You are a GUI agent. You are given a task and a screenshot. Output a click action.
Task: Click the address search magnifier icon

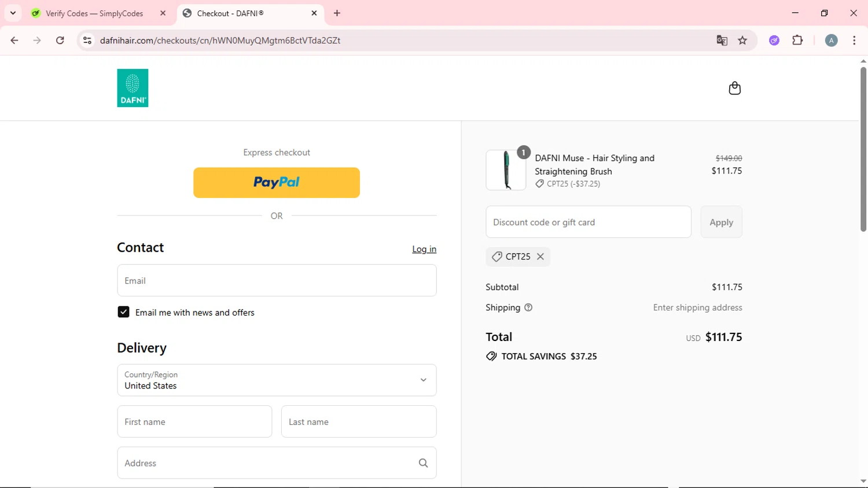(423, 463)
